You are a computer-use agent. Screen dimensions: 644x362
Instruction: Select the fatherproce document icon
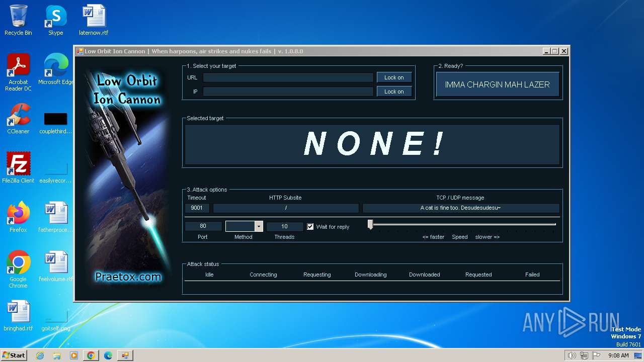[x=55, y=217]
